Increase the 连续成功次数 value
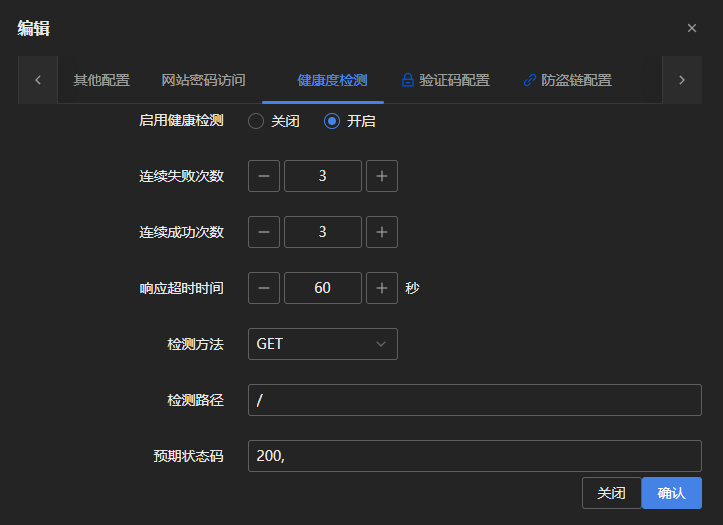Image resolution: width=723 pixels, height=525 pixels. click(x=381, y=232)
